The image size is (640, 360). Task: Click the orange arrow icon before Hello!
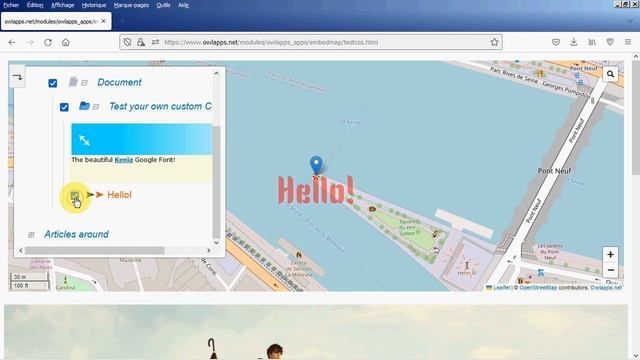pyautogui.click(x=99, y=195)
